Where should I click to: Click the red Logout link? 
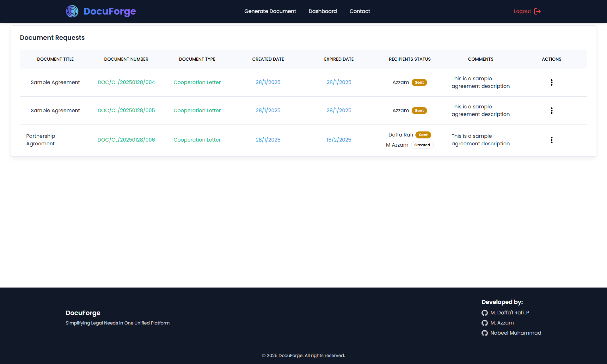point(522,11)
